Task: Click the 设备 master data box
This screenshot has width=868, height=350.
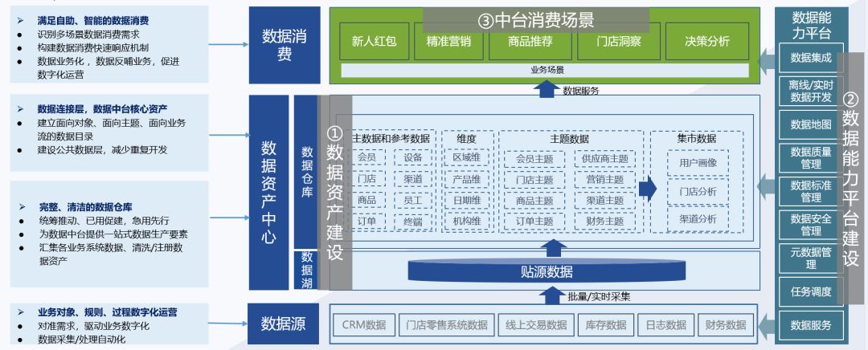Action: [x=413, y=157]
